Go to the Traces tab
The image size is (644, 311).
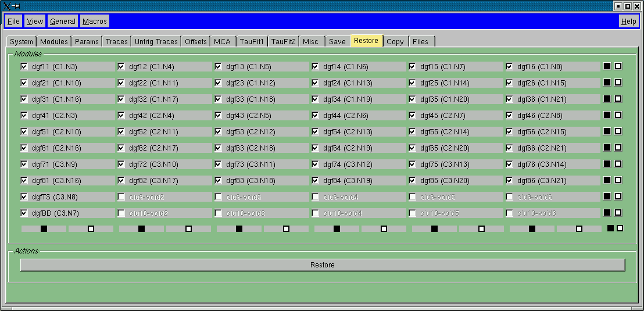(117, 41)
